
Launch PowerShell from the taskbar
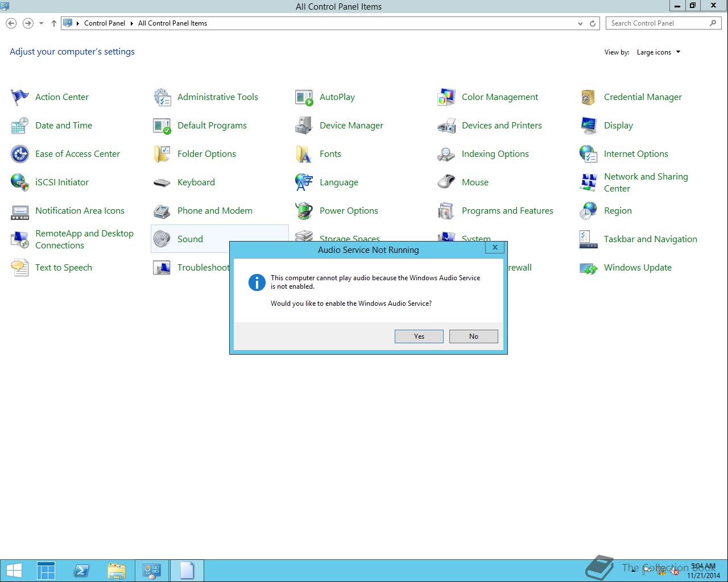click(x=81, y=571)
